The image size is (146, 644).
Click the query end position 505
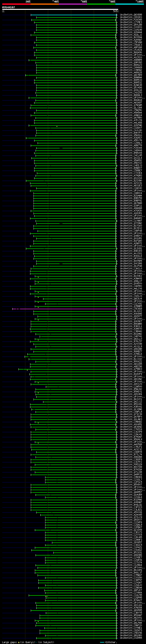[115, 11]
